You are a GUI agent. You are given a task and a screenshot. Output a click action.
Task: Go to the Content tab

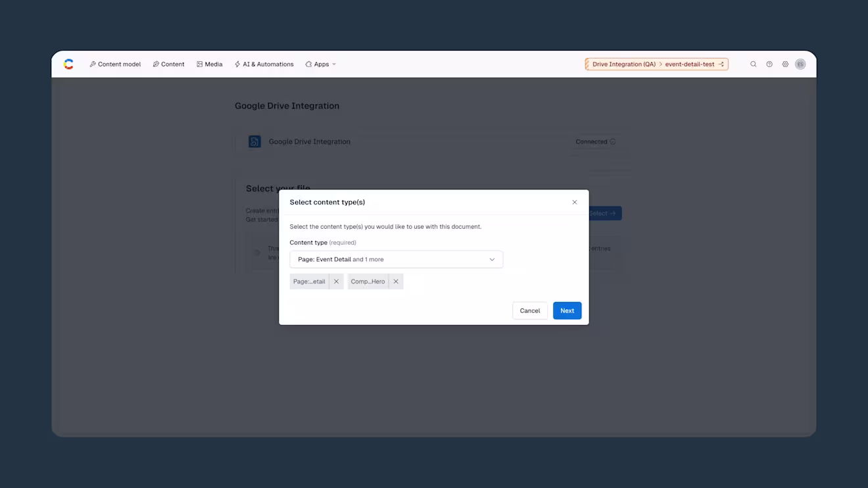click(x=168, y=64)
